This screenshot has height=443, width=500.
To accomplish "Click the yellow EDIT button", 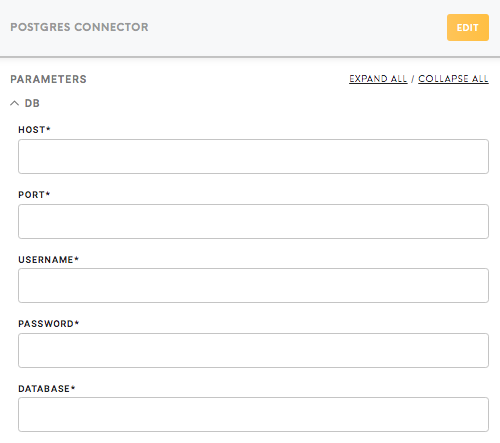I will pyautogui.click(x=468, y=27).
